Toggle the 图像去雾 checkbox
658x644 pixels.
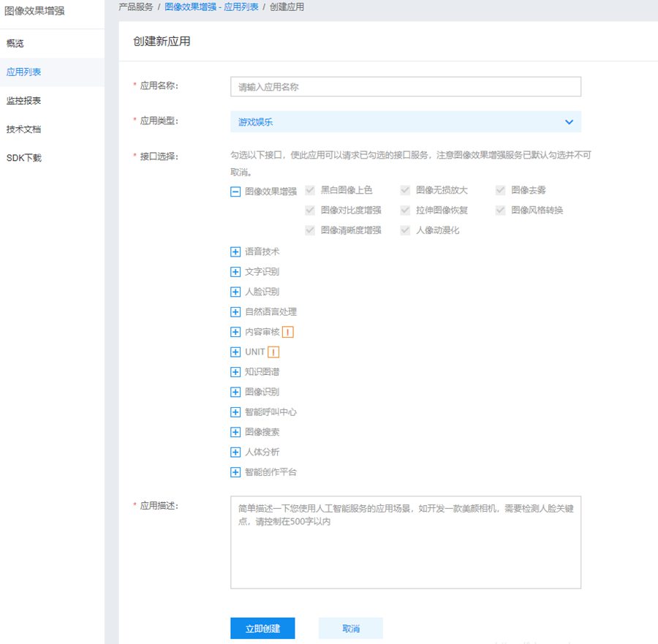pos(500,190)
